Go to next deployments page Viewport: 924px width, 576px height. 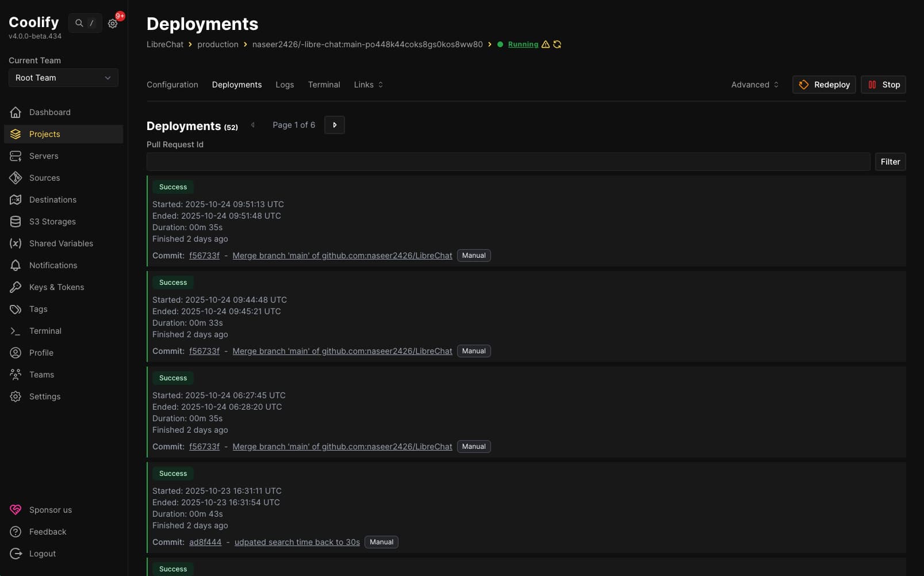click(x=335, y=125)
